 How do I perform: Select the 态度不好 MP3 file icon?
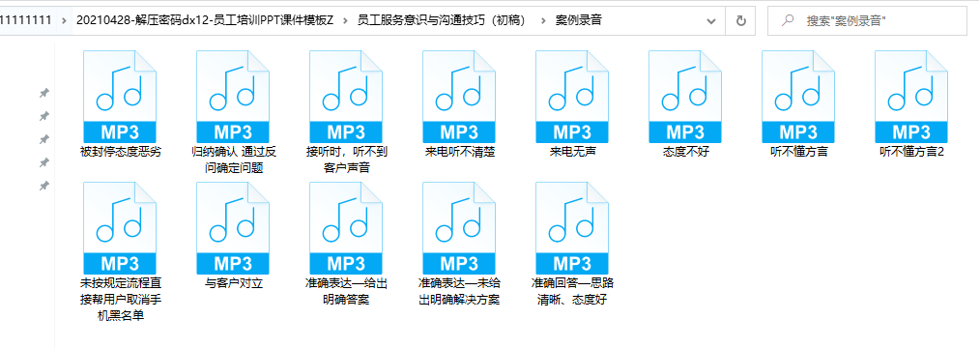pyautogui.click(x=685, y=97)
